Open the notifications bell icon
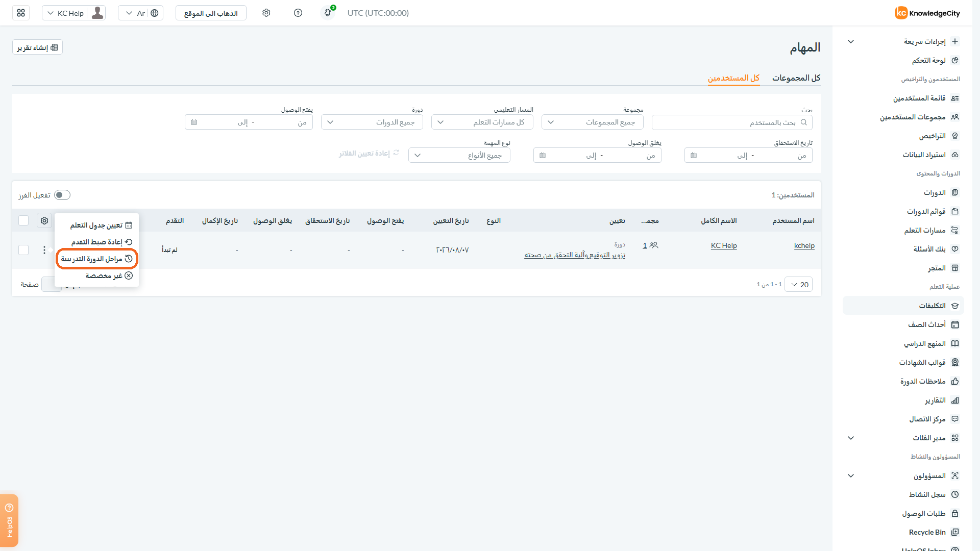This screenshot has height=551, width=980. point(328,13)
